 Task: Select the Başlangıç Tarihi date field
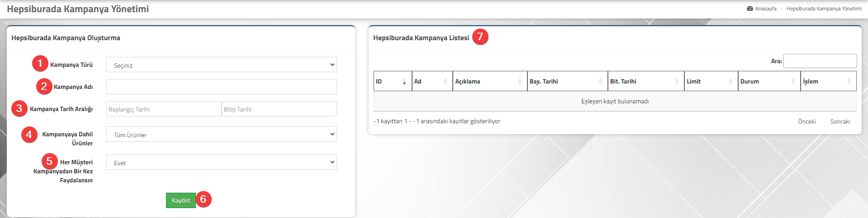pyautogui.click(x=164, y=109)
